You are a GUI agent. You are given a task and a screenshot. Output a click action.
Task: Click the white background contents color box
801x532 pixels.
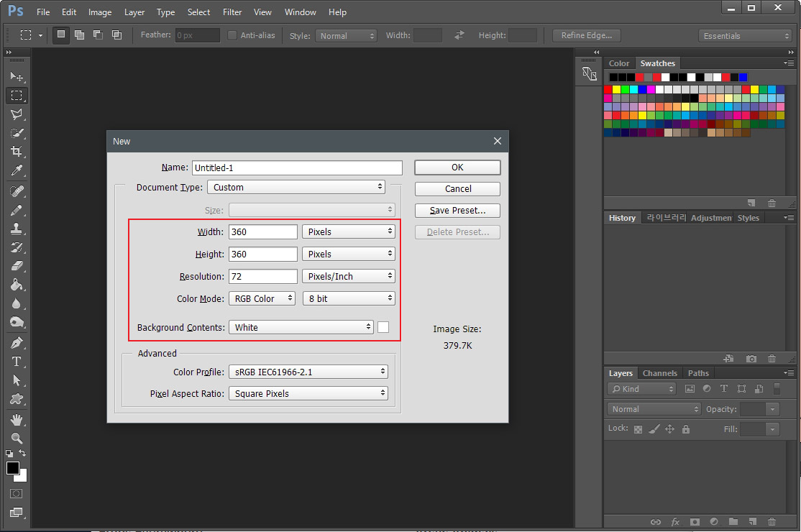(x=383, y=327)
